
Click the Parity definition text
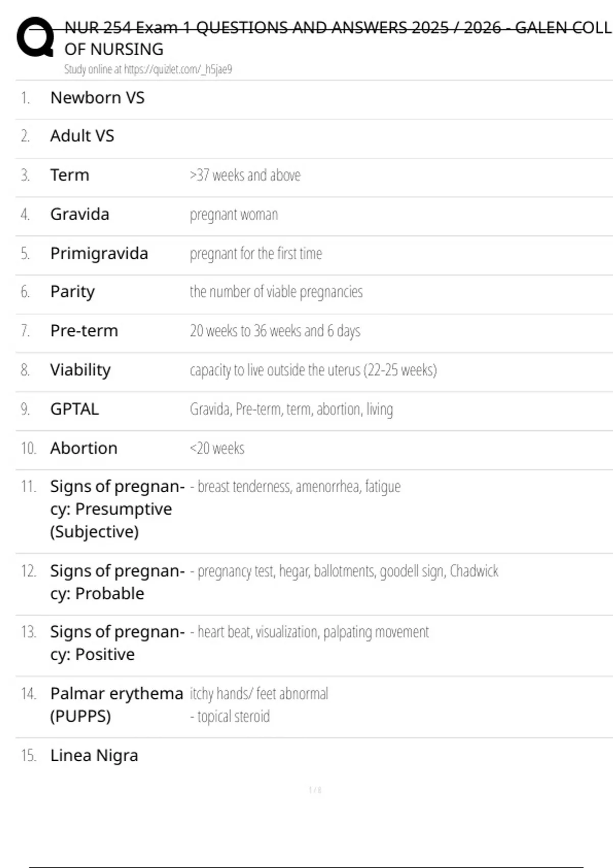click(x=276, y=292)
